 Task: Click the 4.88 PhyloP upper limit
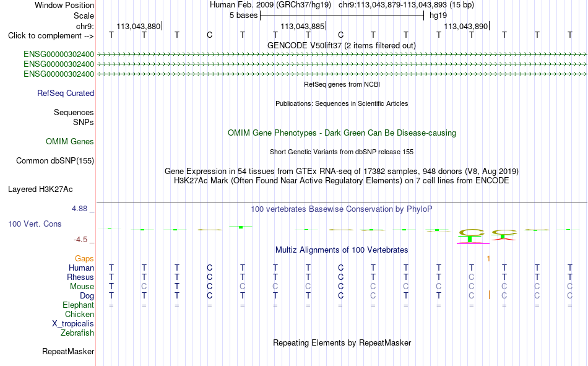pos(79,208)
